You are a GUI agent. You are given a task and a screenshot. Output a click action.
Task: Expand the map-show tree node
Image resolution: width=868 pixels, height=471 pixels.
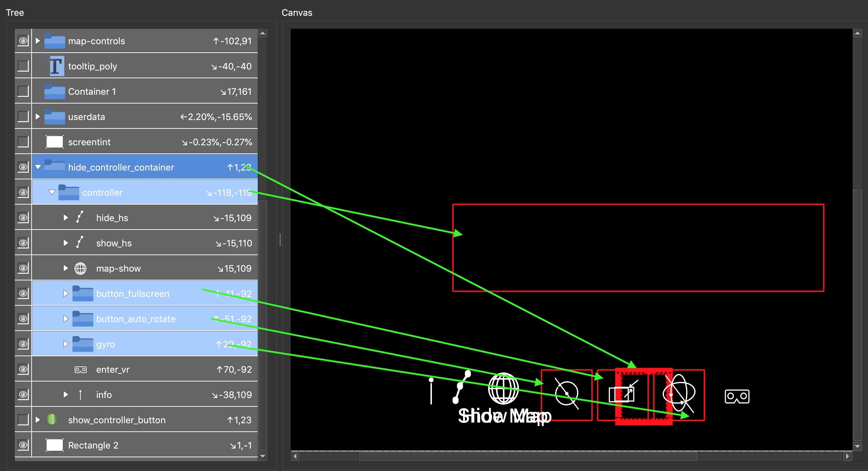66,268
